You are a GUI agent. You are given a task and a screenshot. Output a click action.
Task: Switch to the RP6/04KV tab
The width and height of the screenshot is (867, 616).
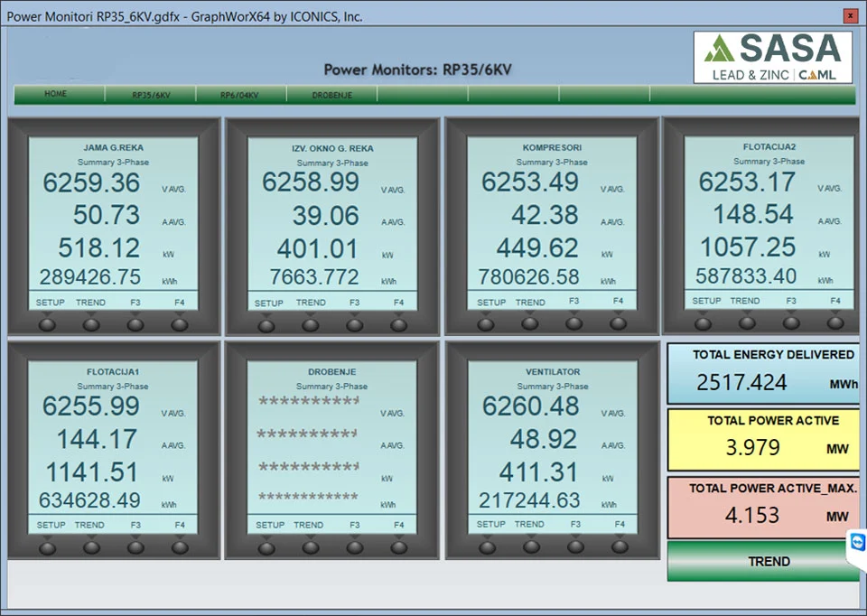(241, 95)
